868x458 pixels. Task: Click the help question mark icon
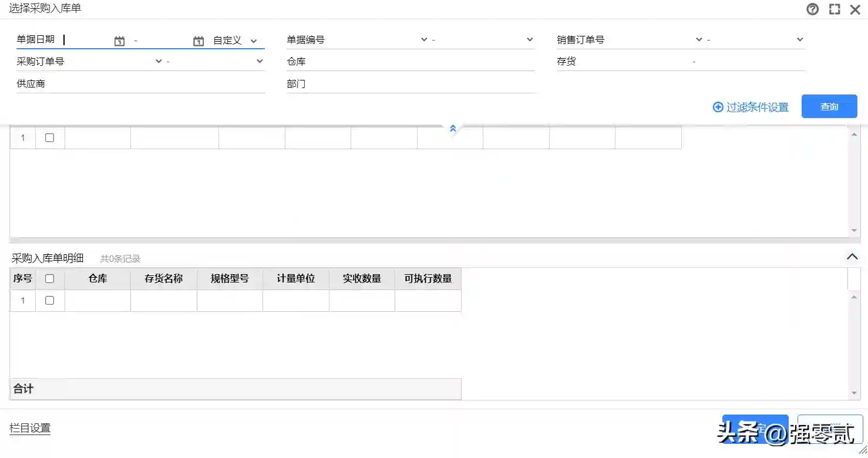pyautogui.click(x=812, y=9)
